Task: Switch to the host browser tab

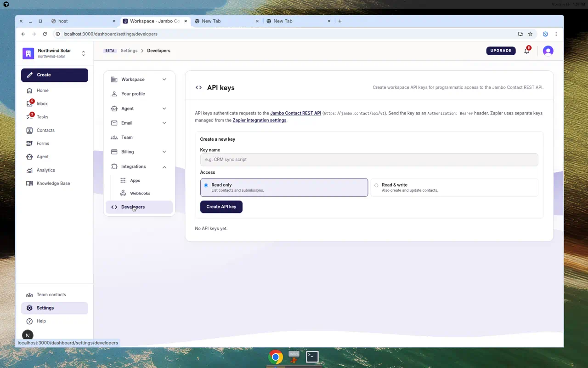Action: click(x=83, y=21)
